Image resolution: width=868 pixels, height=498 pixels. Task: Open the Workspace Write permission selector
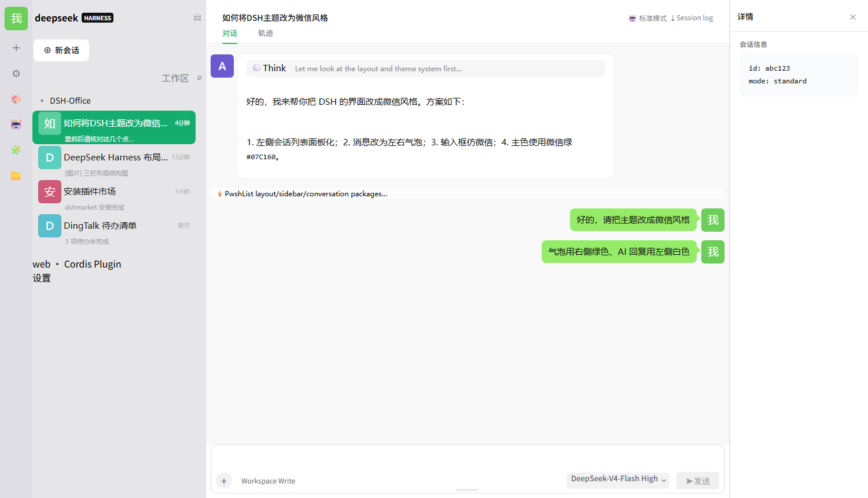[268, 481]
